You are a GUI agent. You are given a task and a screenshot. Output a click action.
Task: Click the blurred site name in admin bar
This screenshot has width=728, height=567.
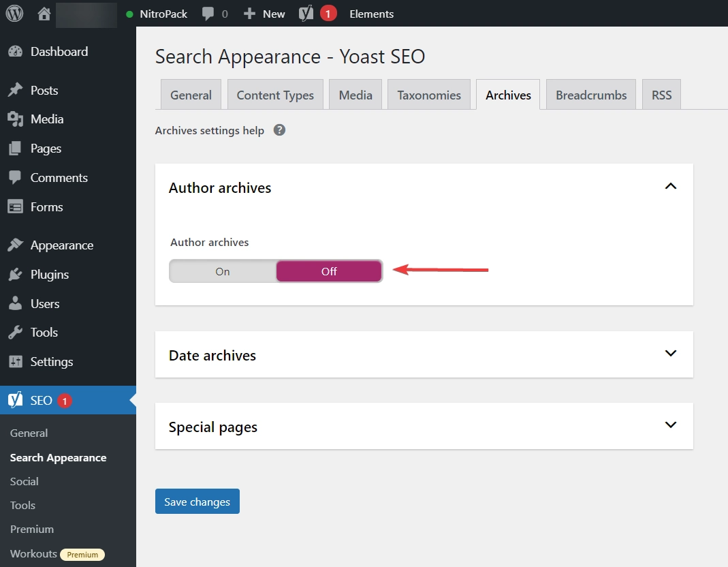click(86, 14)
